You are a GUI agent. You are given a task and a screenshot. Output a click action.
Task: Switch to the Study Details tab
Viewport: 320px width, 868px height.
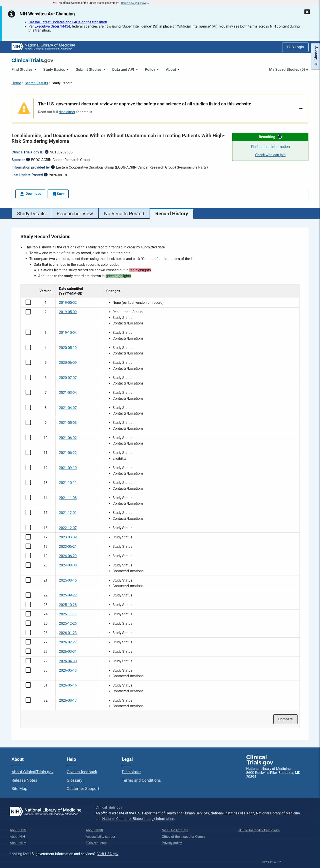click(x=31, y=214)
